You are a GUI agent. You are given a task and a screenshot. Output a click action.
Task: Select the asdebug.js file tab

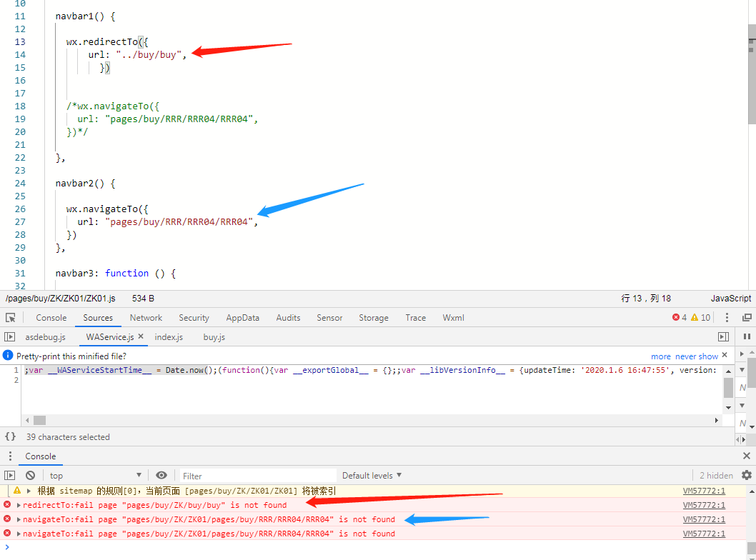point(45,337)
